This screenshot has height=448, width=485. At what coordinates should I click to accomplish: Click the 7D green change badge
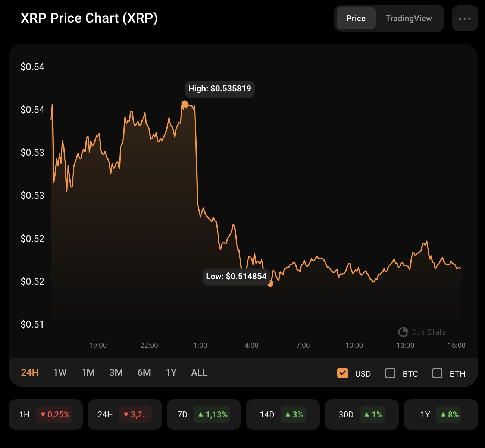(x=212, y=414)
